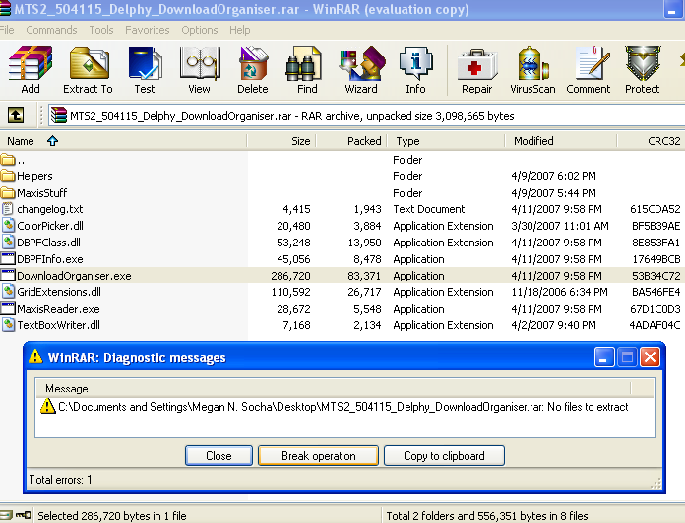
Task: Open the Commands menu
Action: point(52,30)
